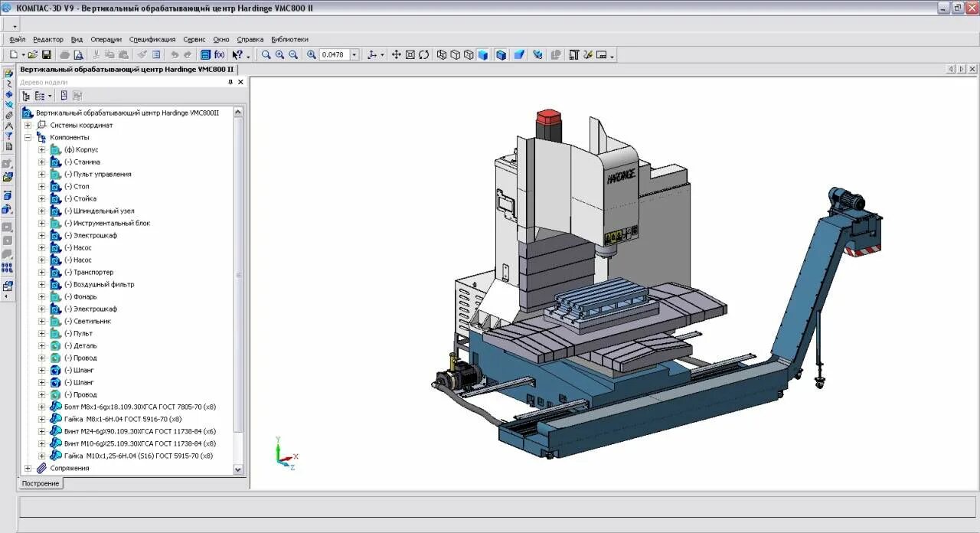Viewport: 980px width, 533px height.
Task: Expand the Системы координат tree node
Action: (x=28, y=125)
